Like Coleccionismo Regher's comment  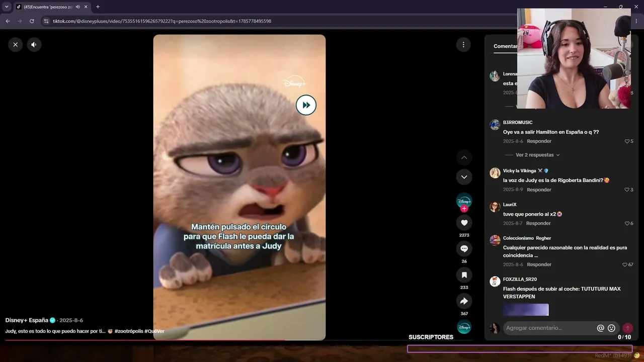(x=625, y=264)
